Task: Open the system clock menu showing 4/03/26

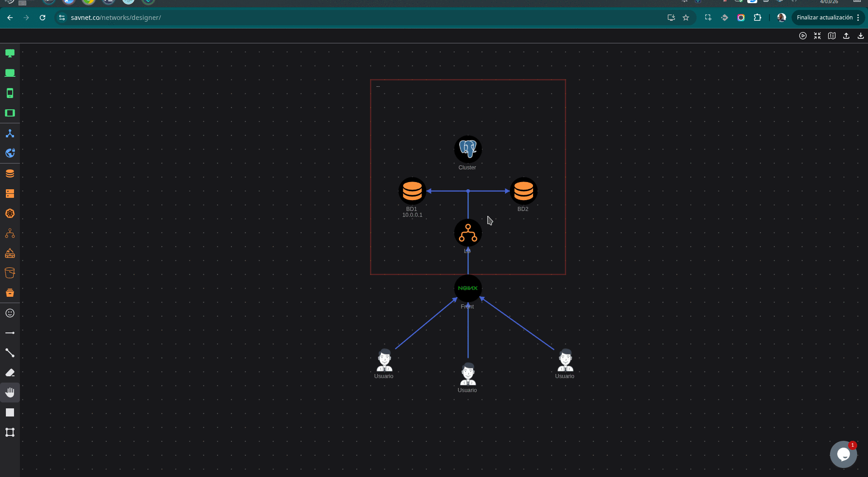Action: [829, 2]
